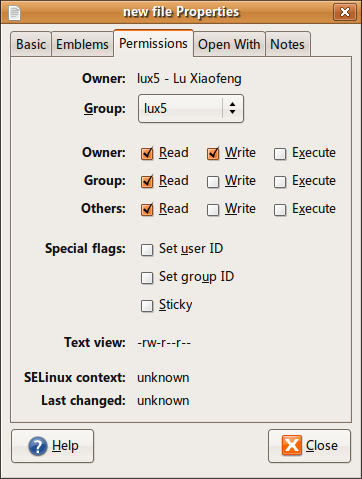This screenshot has height=479, width=362.
Task: Enable the Sticky special flag
Action: point(147,306)
